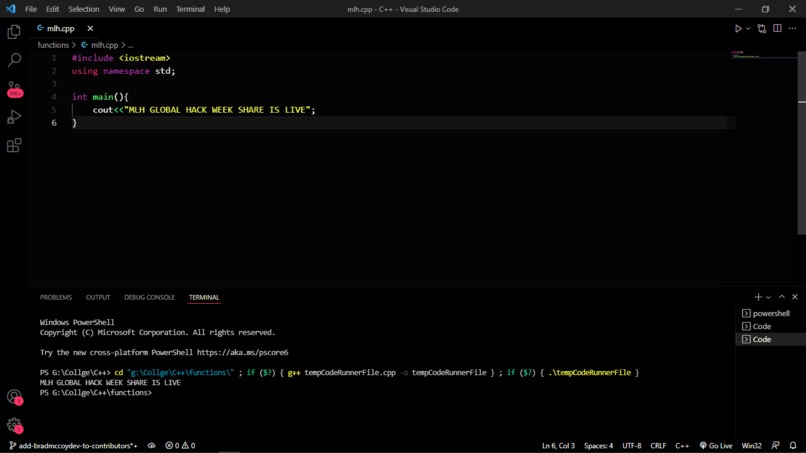Open Source Control view with badge
Image resolution: width=806 pixels, height=453 pixels.
(x=14, y=89)
